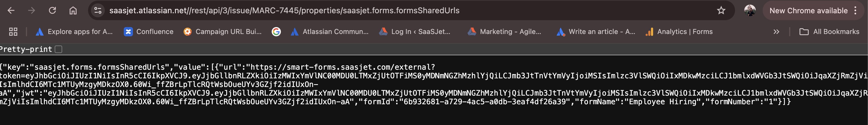Open the Explore apps for Atlassian bookmark
868x125 pixels.
coord(74,32)
